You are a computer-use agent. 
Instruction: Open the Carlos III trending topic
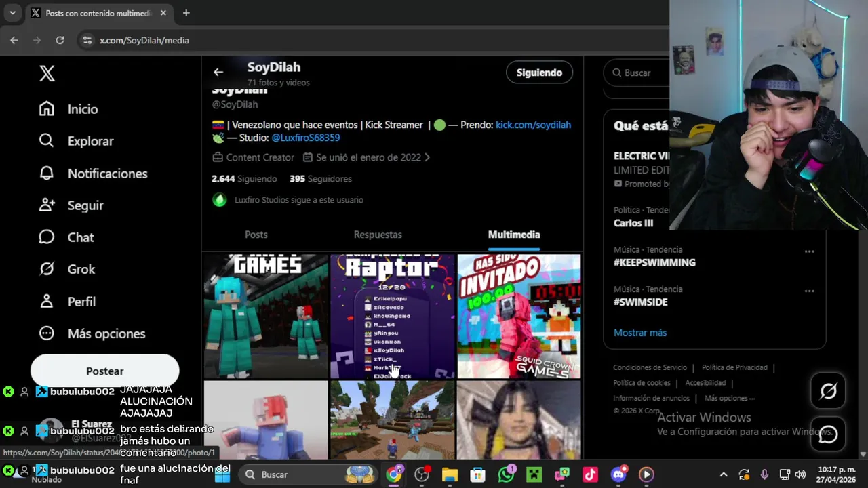coord(633,223)
